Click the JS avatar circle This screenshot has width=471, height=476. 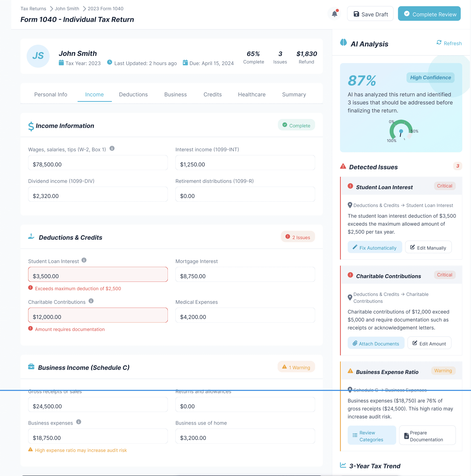[x=38, y=56]
